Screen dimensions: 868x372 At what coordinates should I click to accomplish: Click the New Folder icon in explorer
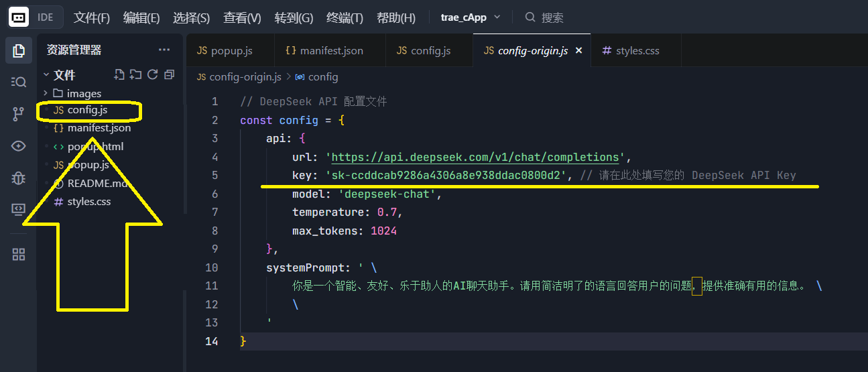[x=136, y=74]
